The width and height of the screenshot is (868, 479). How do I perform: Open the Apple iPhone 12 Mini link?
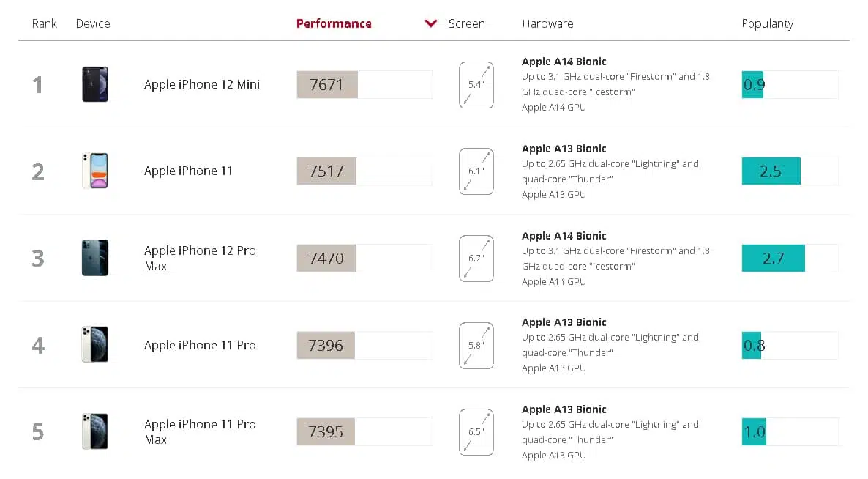point(201,84)
